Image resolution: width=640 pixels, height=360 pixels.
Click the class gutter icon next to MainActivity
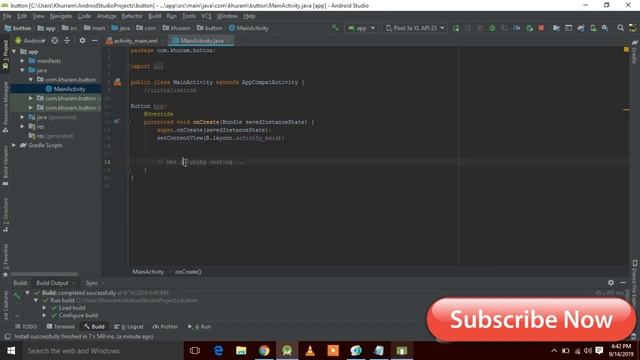click(117, 82)
